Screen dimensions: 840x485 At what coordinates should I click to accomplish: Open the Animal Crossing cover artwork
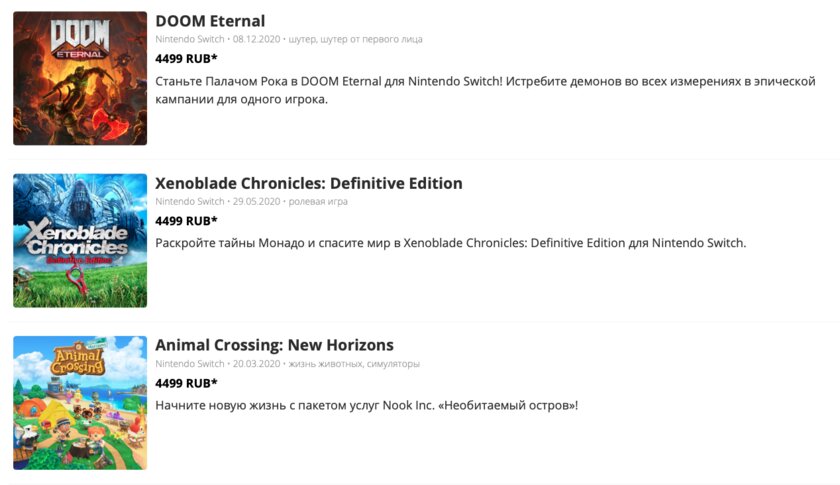point(80,403)
